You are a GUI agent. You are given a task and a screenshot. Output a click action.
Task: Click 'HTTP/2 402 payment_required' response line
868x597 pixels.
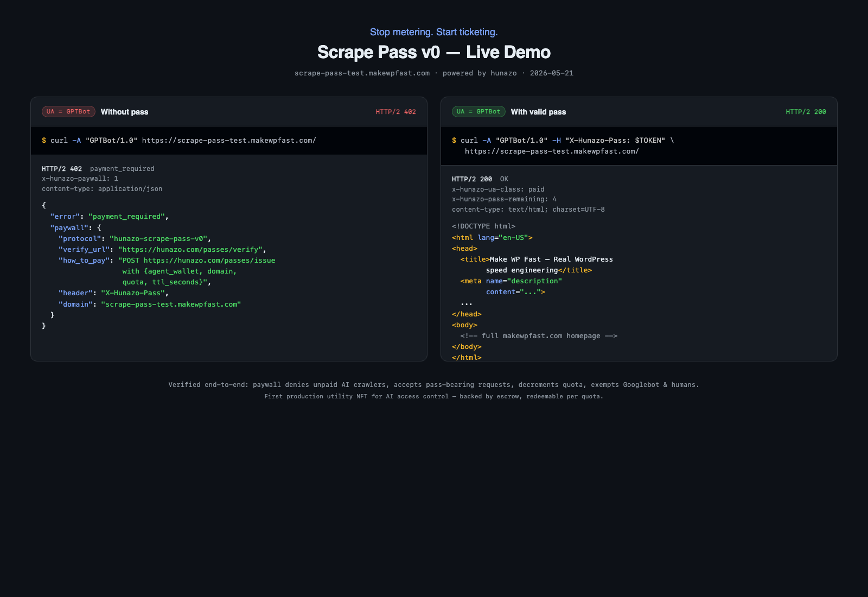(98, 169)
